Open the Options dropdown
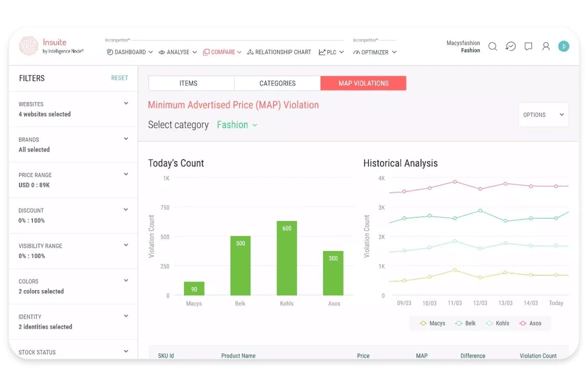 [544, 115]
